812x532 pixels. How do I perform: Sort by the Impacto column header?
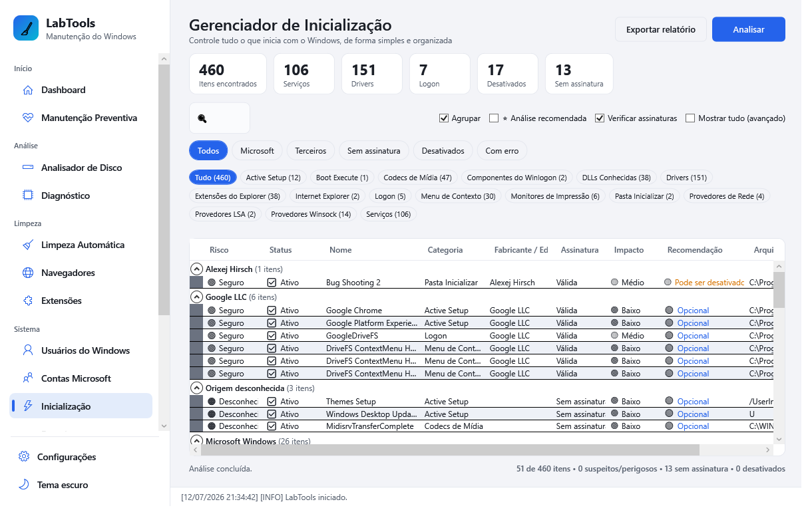tap(629, 250)
